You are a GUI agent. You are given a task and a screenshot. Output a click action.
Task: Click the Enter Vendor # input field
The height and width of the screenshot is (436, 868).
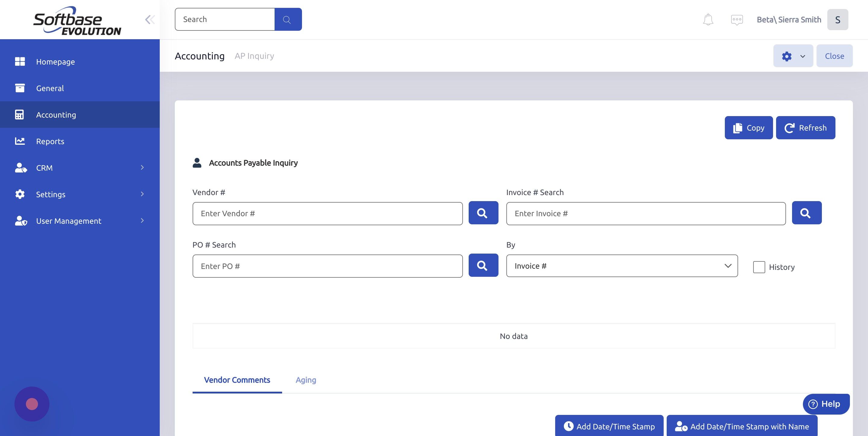(327, 213)
